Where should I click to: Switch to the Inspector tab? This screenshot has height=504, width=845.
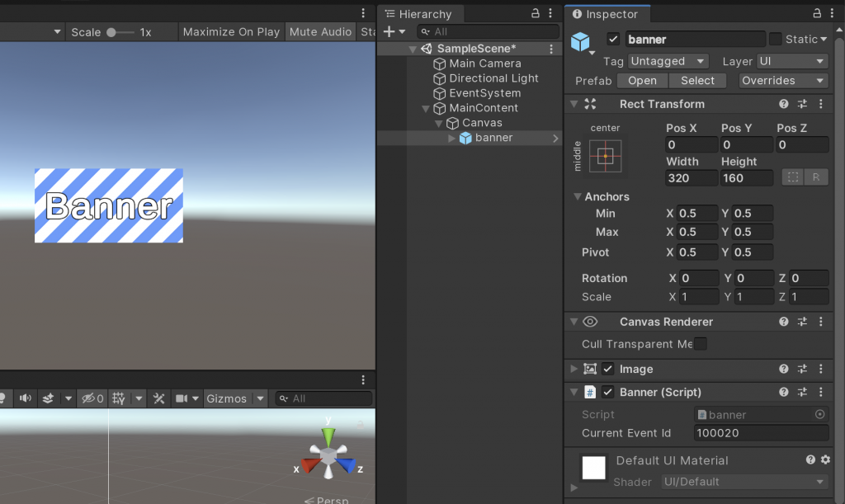tap(607, 13)
